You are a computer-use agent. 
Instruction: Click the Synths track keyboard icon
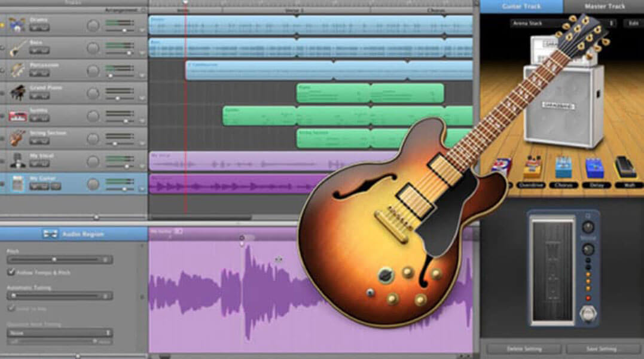click(x=17, y=116)
